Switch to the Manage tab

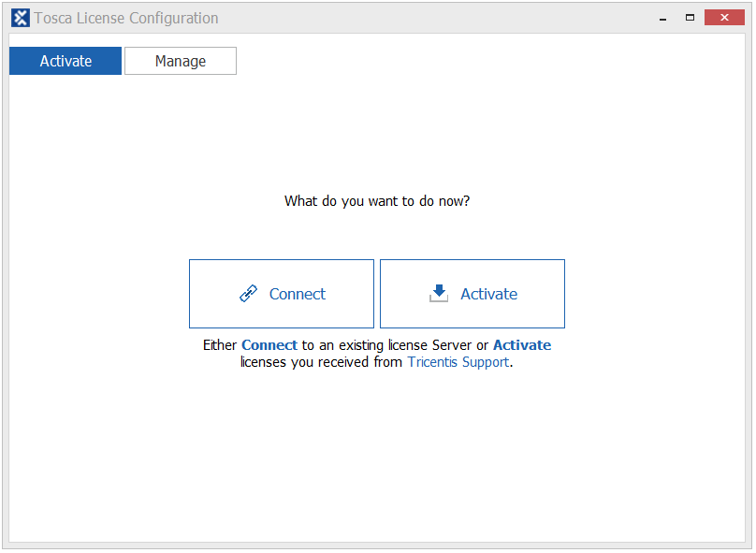181,61
